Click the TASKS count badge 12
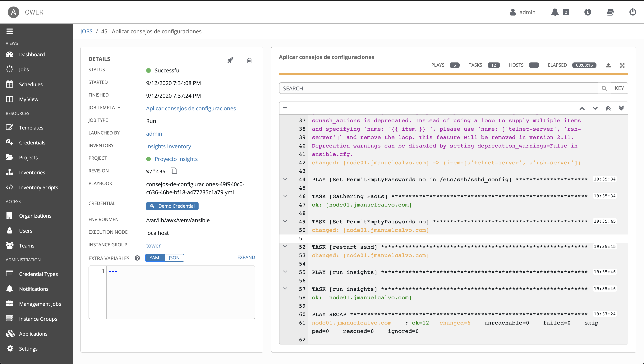The height and width of the screenshot is (364, 644). pos(493,65)
